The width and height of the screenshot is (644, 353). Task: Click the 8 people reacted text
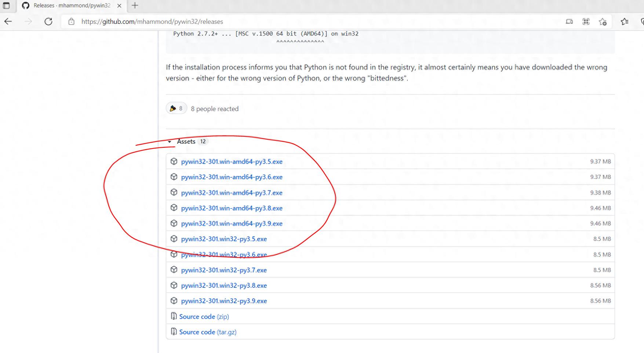point(215,109)
